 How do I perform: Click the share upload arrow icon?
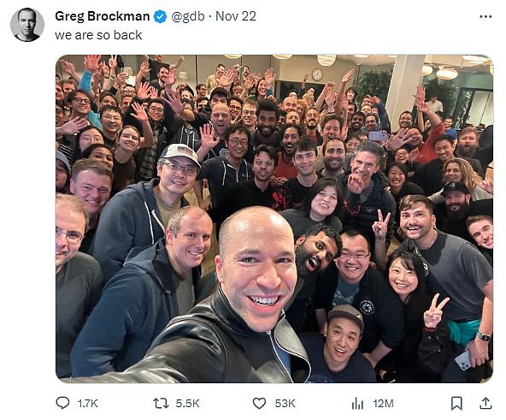pos(485,403)
